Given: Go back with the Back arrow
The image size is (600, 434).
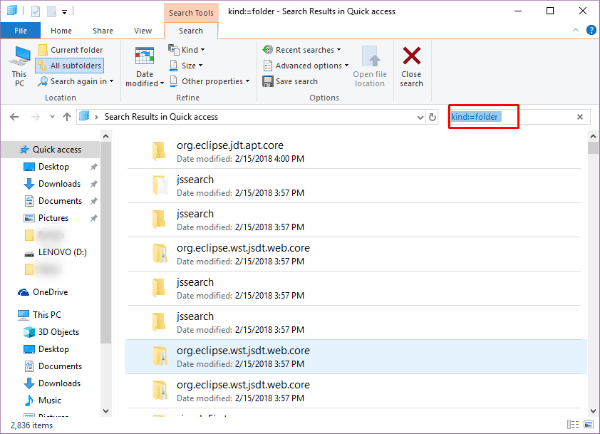Looking at the screenshot, I should tap(14, 117).
